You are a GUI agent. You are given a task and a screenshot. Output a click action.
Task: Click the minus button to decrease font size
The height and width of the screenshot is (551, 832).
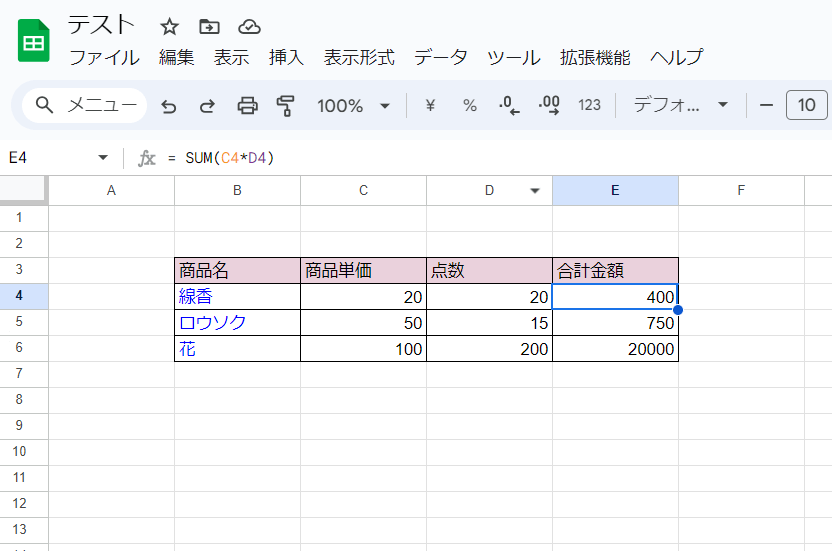pos(767,105)
